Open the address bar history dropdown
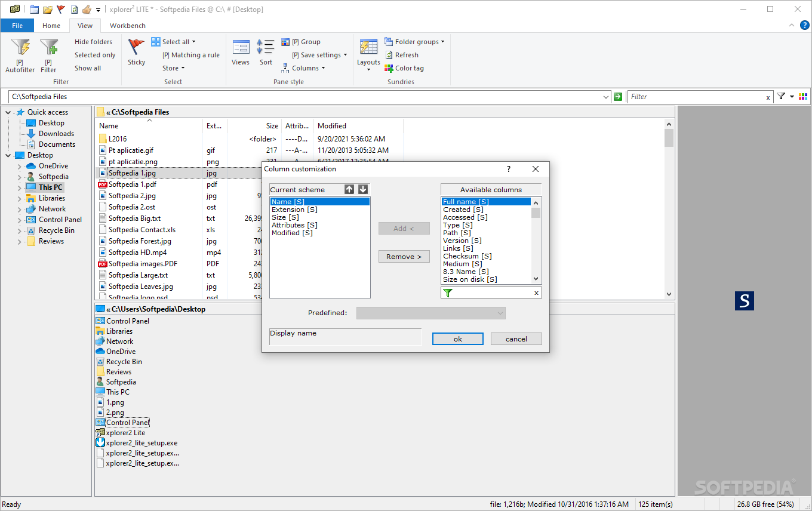Screen dimensions: 812x511 point(607,97)
